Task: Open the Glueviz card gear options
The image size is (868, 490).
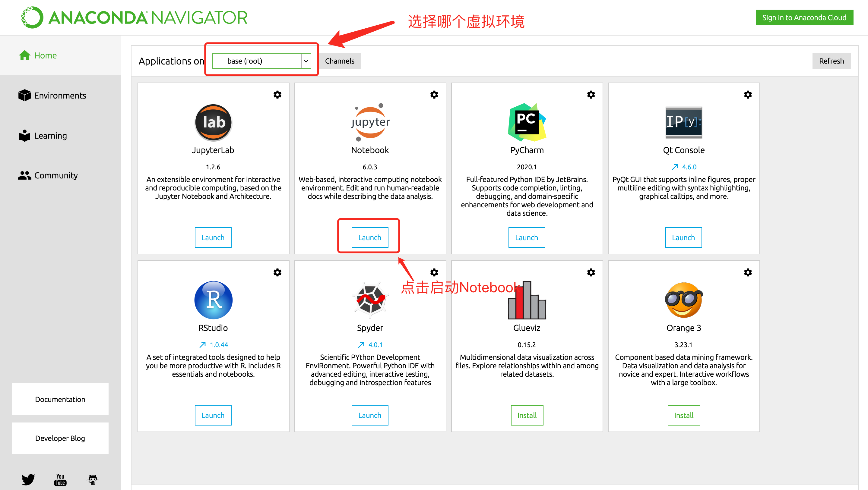Action: 591,272
